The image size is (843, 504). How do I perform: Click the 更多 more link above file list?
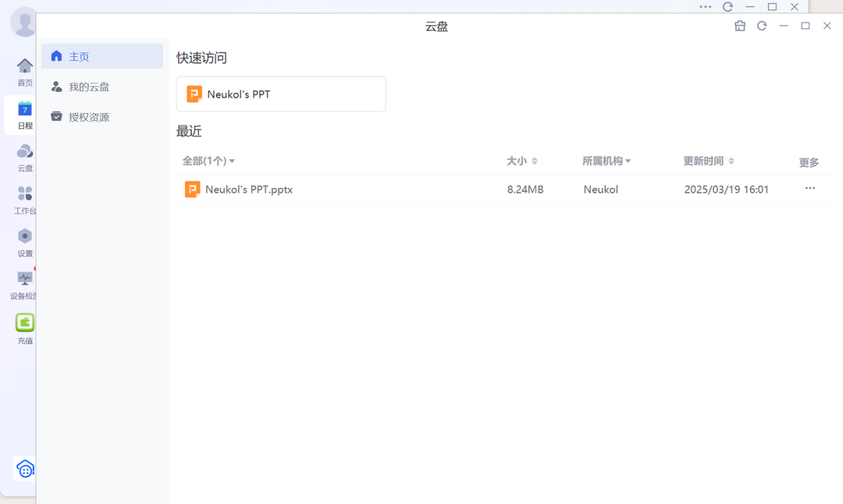tap(809, 162)
